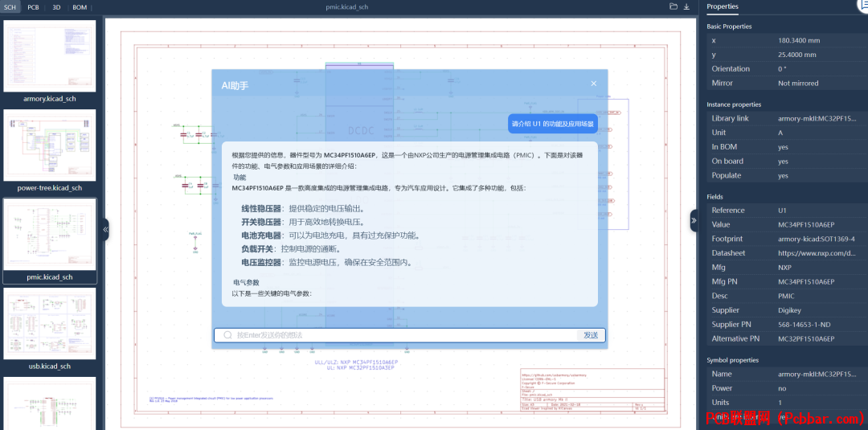Viewport: 868px width, 430px height.
Task: Click the Unit value A
Action: pyautogui.click(x=780, y=133)
